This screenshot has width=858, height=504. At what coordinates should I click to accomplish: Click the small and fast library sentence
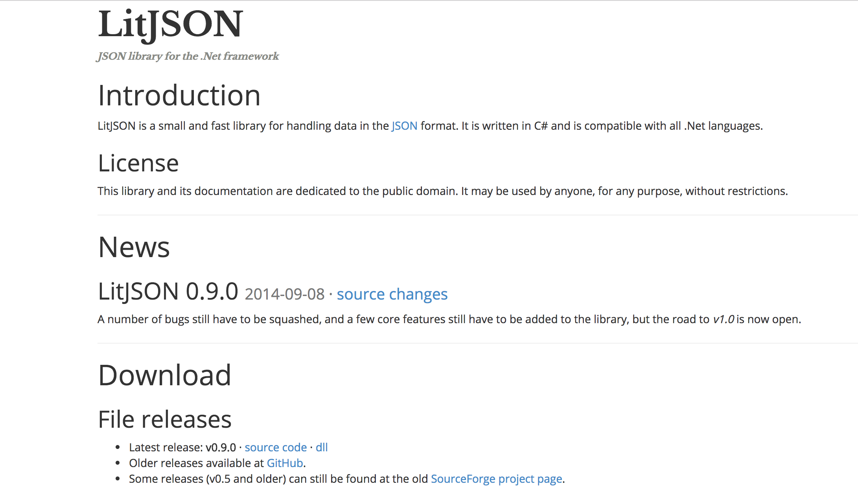click(430, 126)
